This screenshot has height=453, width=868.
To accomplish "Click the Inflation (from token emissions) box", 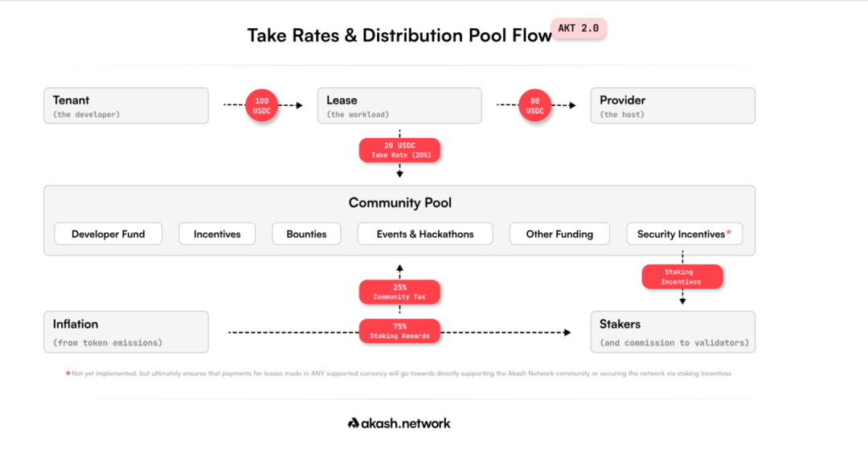I will click(126, 332).
